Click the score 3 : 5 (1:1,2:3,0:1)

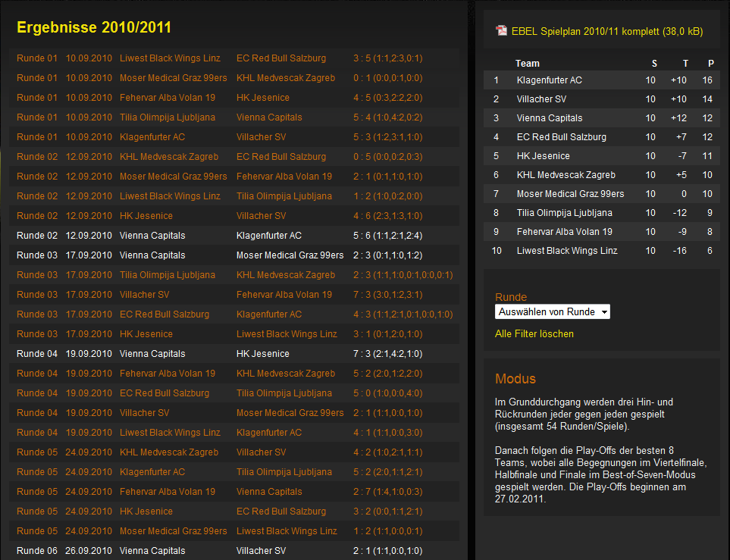click(388, 58)
